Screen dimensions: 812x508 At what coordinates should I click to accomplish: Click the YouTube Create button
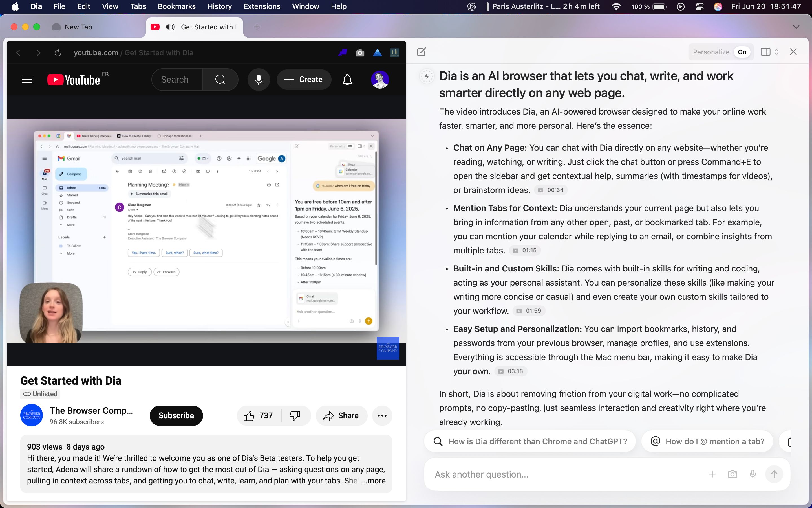coord(304,80)
